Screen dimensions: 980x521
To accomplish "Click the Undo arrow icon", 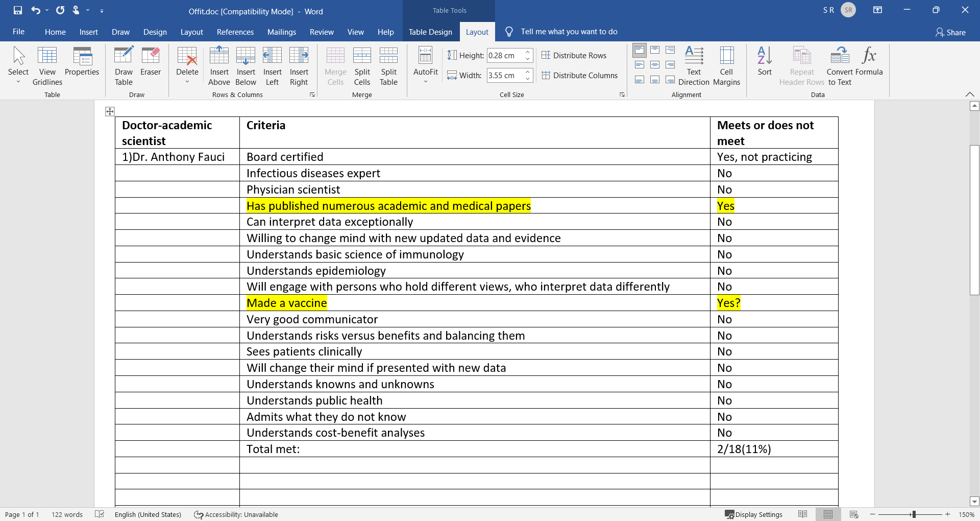I will [x=35, y=10].
